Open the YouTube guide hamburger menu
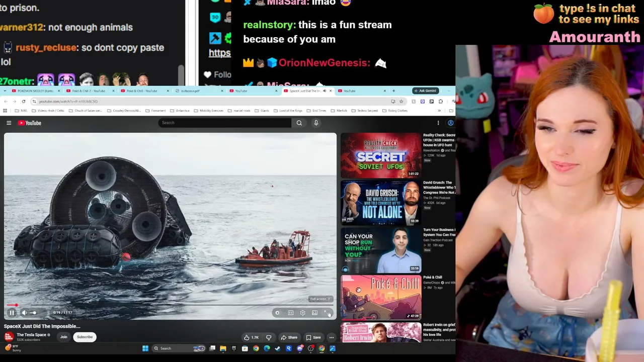 [9, 123]
